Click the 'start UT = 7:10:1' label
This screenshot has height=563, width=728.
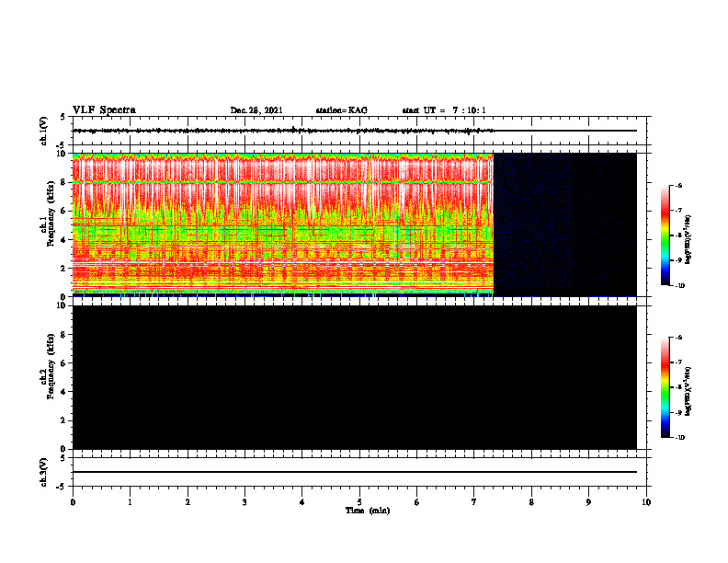444,110
